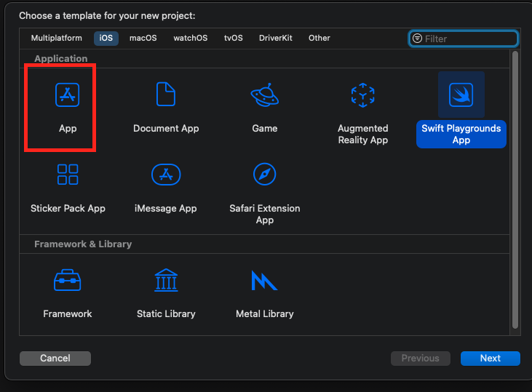The image size is (532, 392).
Task: Open the watchOS platform tab
Action: pos(191,38)
